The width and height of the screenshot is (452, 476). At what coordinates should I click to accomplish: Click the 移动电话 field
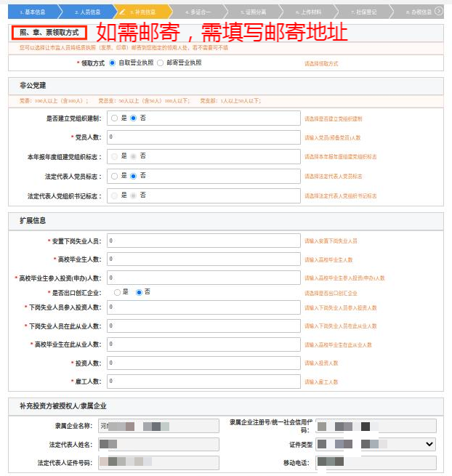click(376, 463)
